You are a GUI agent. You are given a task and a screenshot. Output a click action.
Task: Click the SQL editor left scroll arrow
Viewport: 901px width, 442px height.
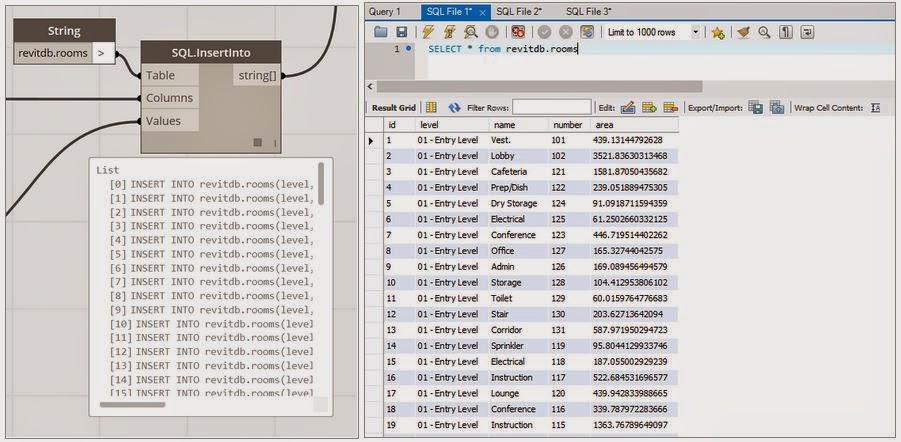[x=371, y=86]
